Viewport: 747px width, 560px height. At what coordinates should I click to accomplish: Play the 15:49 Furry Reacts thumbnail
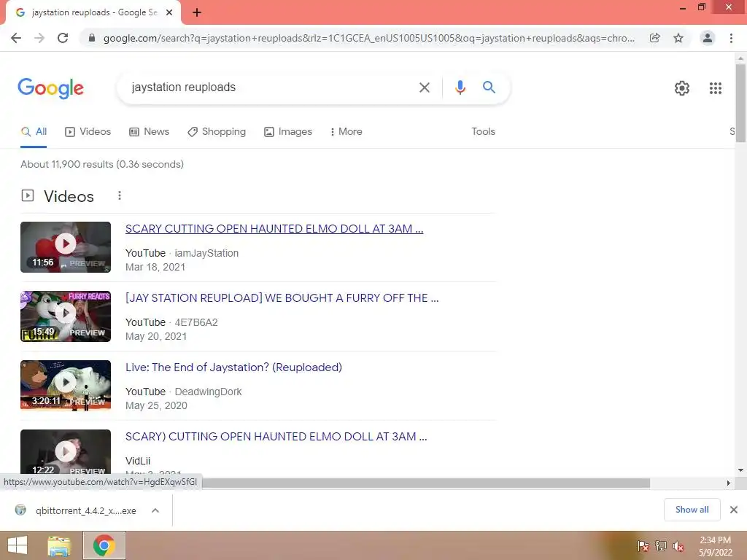[66, 316]
